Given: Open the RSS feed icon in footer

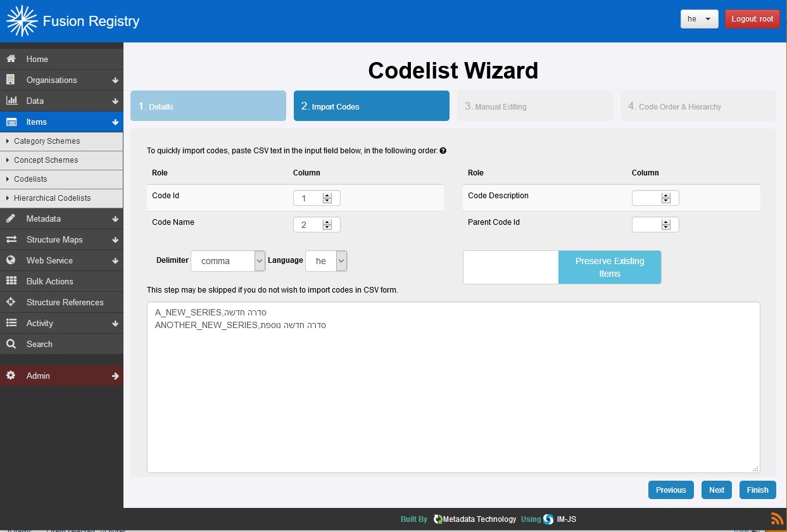Looking at the screenshot, I should (777, 519).
